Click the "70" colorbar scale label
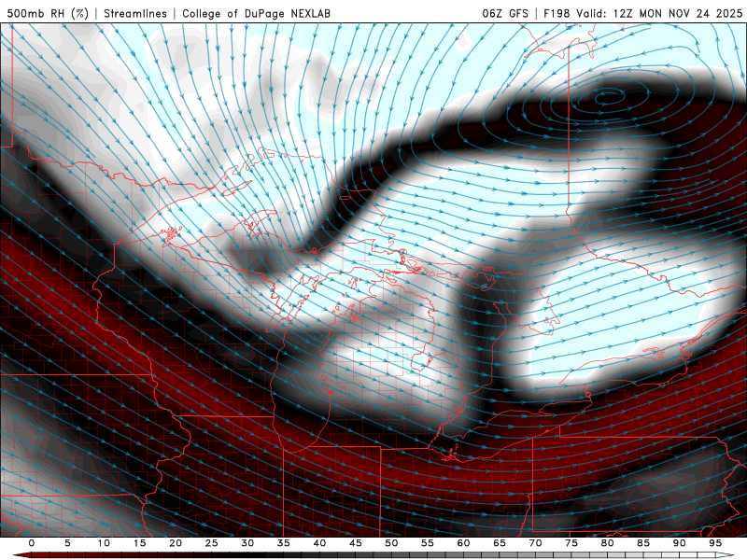The width and height of the screenshot is (747, 560). click(535, 543)
